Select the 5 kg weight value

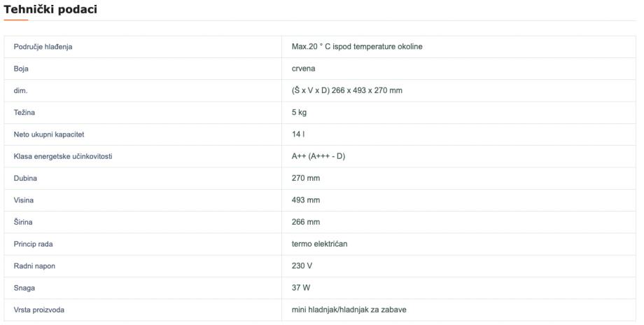299,112
